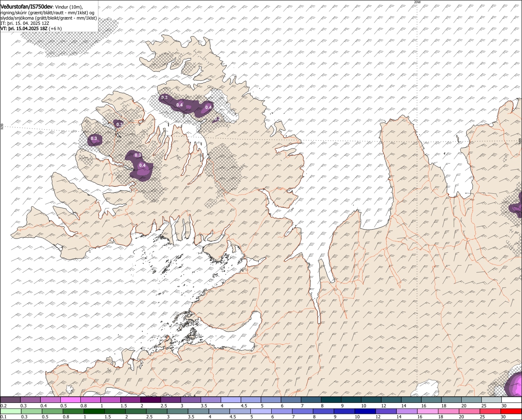Click the lower legend swatch labeled 2
This screenshot has width=522, height=420.
coord(137,411)
